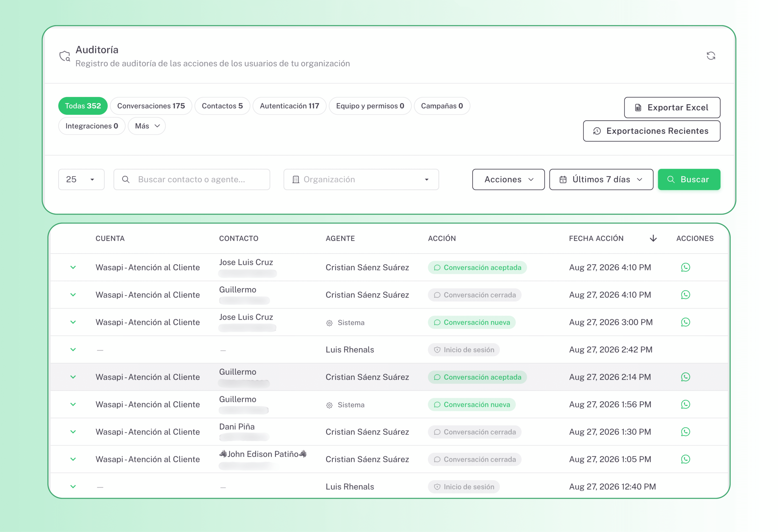Expand the Jose Luis Cruz 4:10 PM row
Image resolution: width=778 pixels, height=532 pixels.
pos(73,267)
